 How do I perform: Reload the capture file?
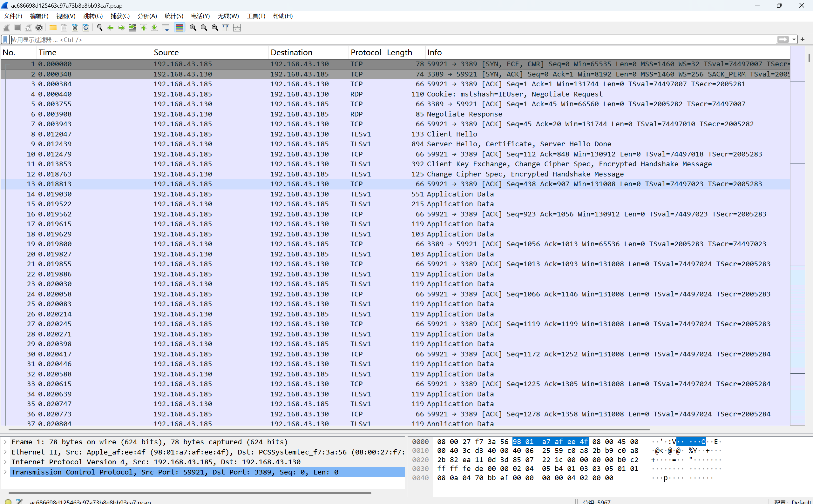86,28
